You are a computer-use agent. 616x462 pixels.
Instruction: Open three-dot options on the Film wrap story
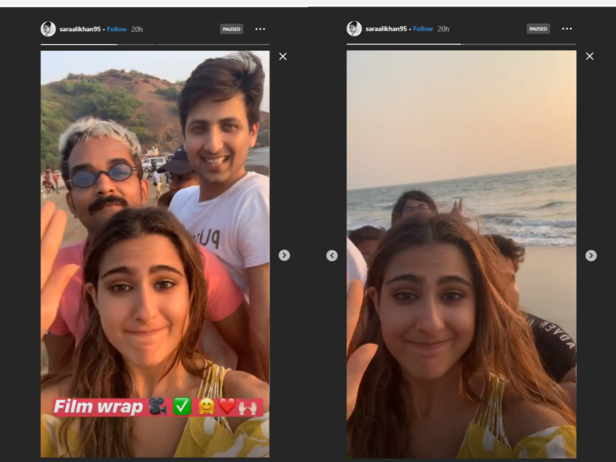click(x=260, y=29)
